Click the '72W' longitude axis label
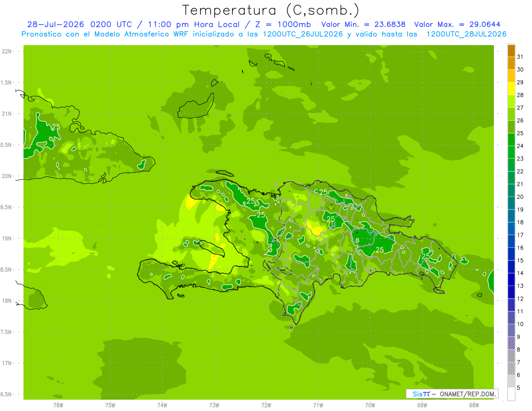The image size is (532, 411). [x=266, y=405]
